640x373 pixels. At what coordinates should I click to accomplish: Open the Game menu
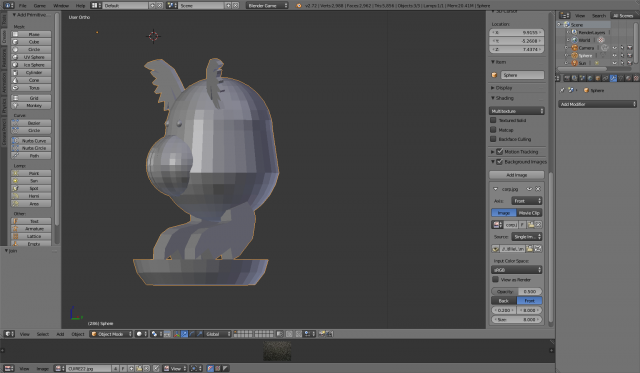coord(40,6)
